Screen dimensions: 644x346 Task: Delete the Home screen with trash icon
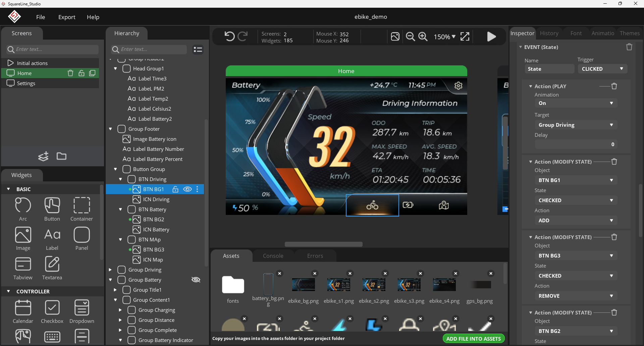(x=70, y=73)
